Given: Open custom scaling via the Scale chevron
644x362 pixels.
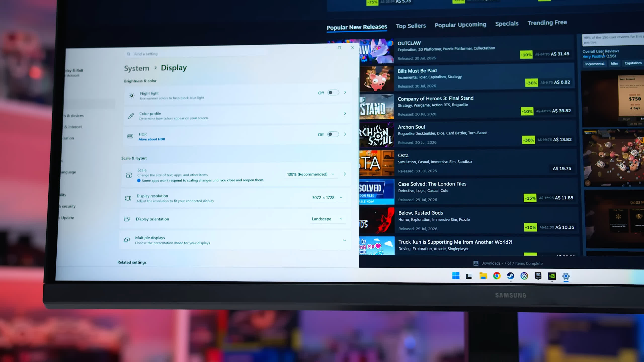Looking at the screenshot, I should click(345, 174).
